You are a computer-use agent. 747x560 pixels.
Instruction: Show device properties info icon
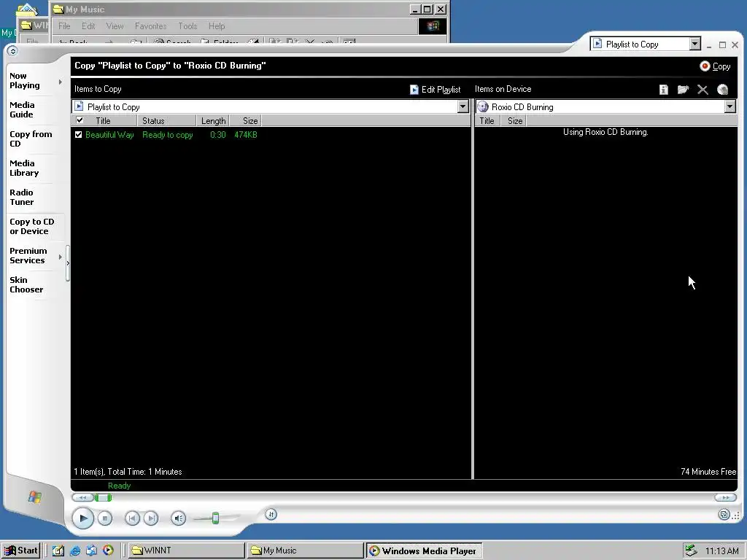point(664,90)
